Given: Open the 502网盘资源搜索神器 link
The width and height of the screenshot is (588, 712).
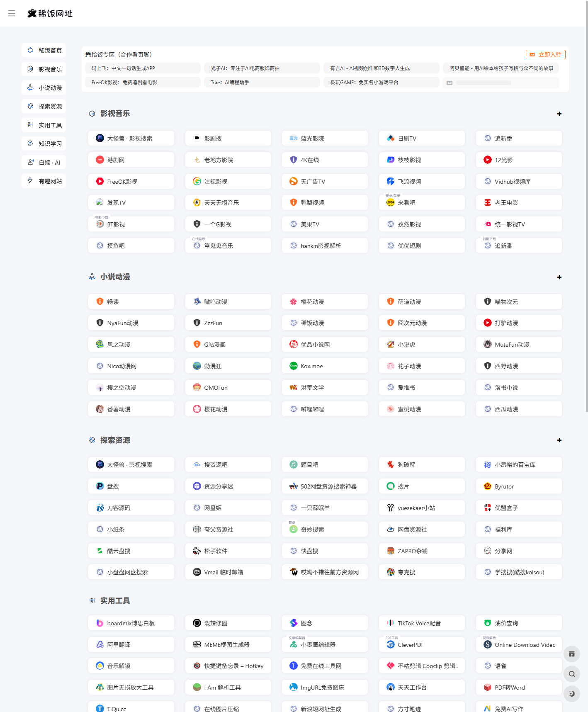Looking at the screenshot, I should point(325,486).
